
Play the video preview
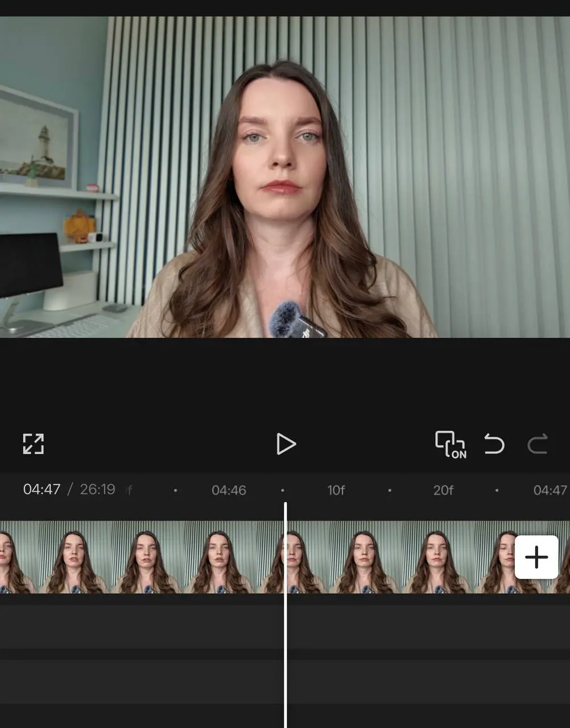pyautogui.click(x=286, y=444)
